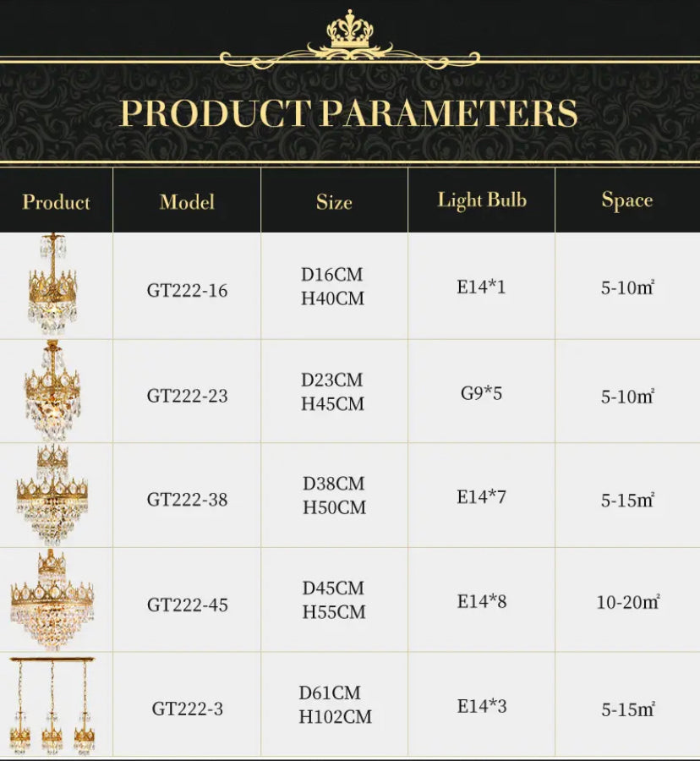Select the Size column header
Image resolution: width=700 pixels, height=761 pixels.
[x=334, y=202]
